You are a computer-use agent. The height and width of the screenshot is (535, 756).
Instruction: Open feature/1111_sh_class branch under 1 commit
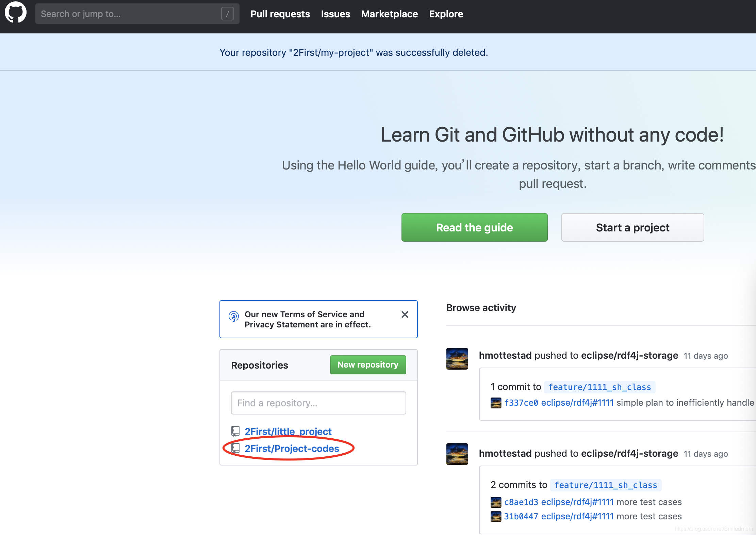coord(599,387)
